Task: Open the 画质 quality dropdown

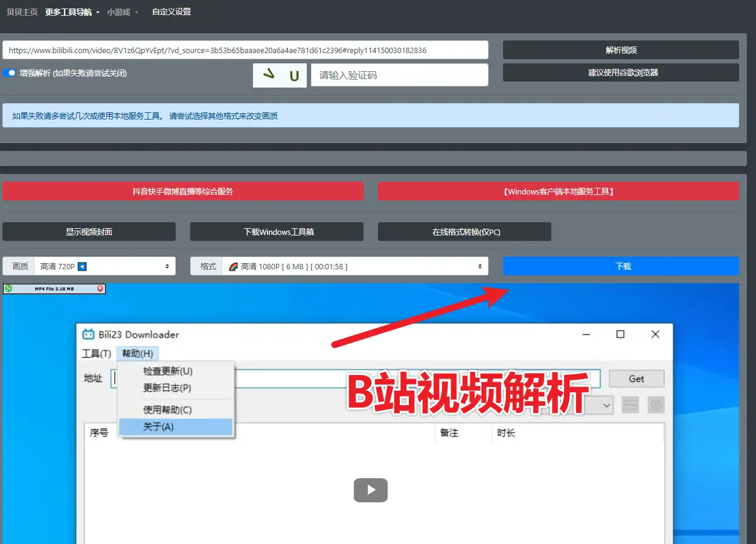Action: tap(104, 266)
